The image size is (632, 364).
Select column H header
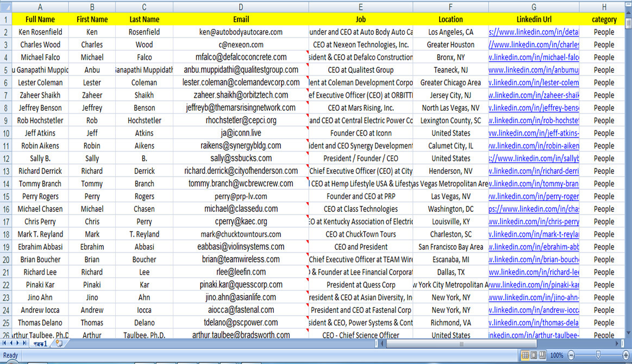pyautogui.click(x=604, y=7)
